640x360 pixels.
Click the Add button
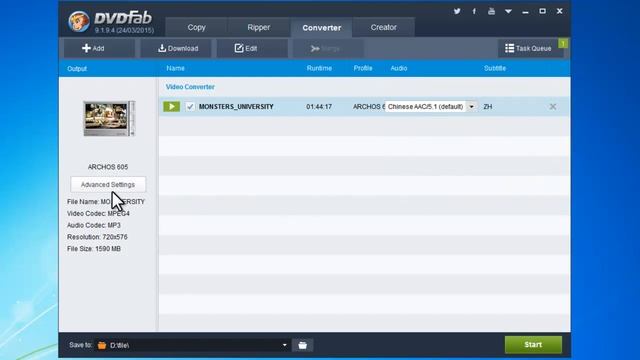pyautogui.click(x=99, y=48)
